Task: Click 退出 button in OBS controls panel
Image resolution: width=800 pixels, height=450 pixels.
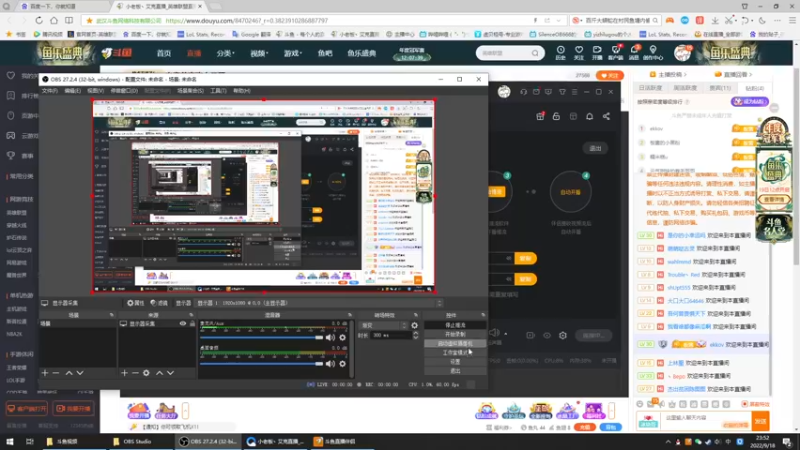Action: pyautogui.click(x=455, y=371)
